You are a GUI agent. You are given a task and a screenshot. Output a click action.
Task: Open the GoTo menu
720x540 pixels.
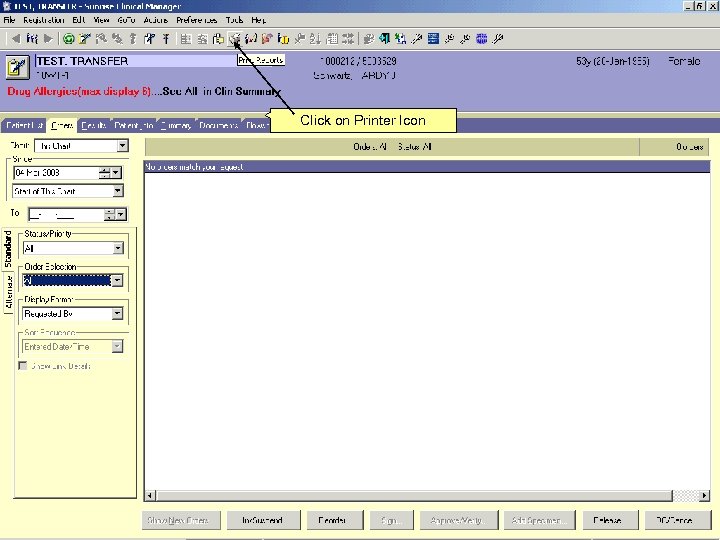[126, 20]
